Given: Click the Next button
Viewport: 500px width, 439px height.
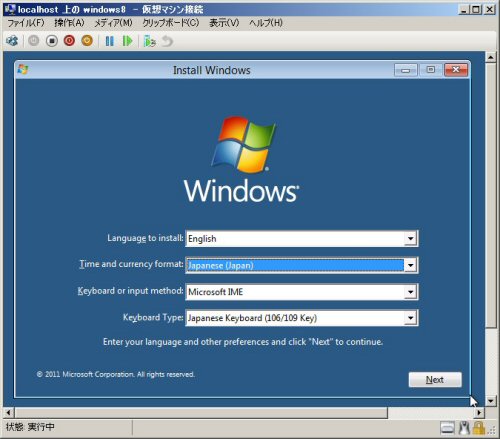Looking at the screenshot, I should tap(435, 380).
